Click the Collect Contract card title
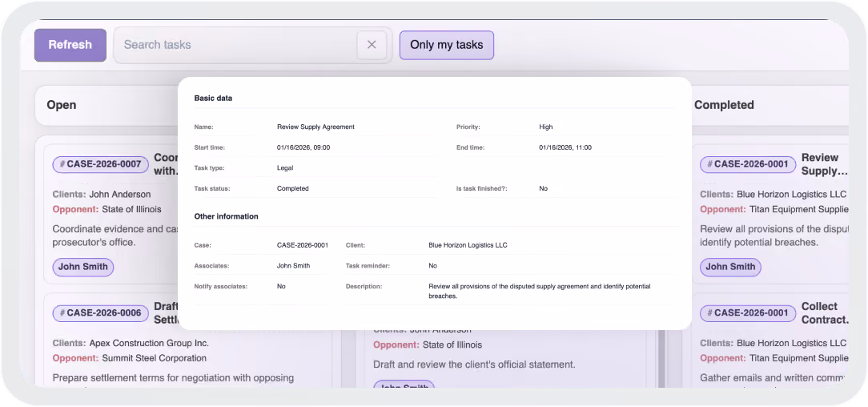The width and height of the screenshot is (868, 407). 825,313
